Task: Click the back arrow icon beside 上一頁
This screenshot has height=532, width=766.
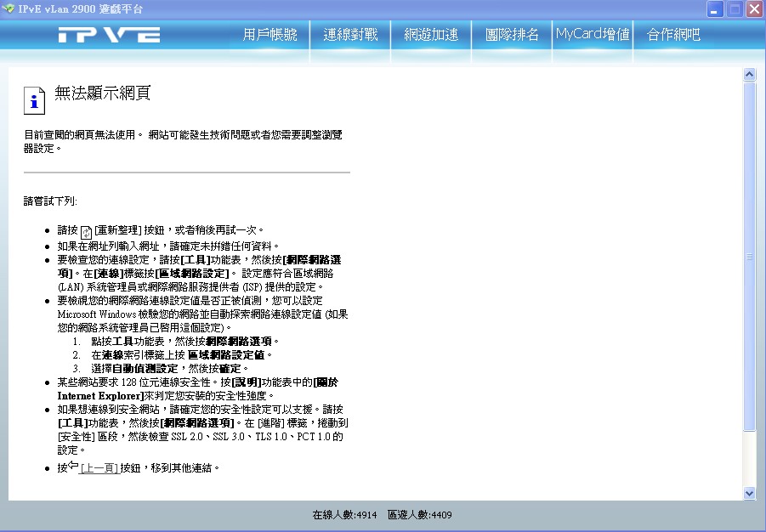Action: 73,465
